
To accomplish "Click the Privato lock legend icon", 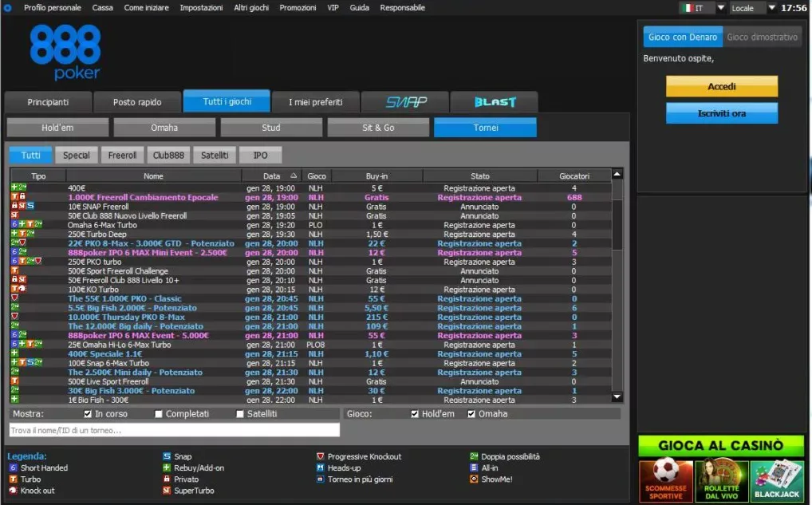I will point(166,479).
